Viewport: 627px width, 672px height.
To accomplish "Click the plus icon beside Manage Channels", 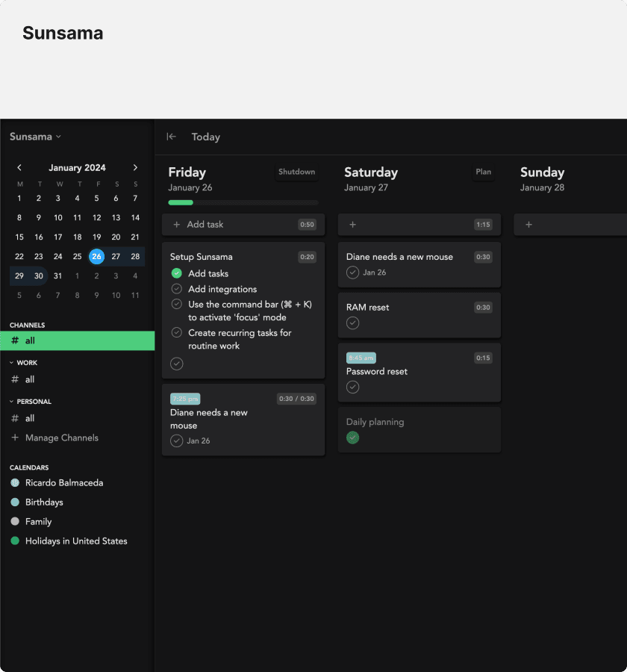I will 15,438.
